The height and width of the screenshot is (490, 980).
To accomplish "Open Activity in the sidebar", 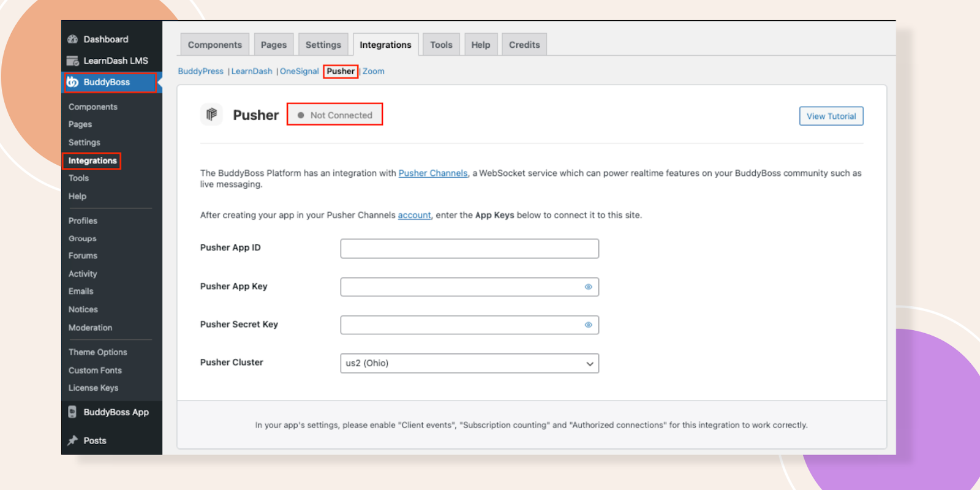I will coord(83,274).
